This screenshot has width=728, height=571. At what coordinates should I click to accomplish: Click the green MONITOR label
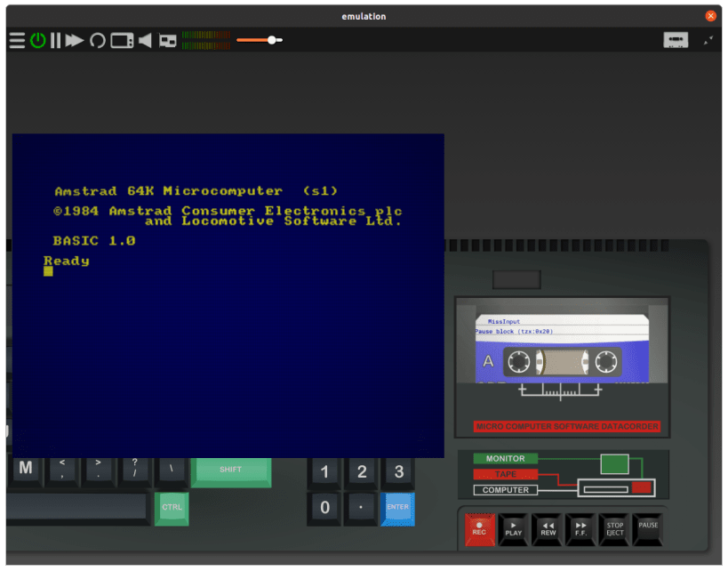click(x=505, y=459)
